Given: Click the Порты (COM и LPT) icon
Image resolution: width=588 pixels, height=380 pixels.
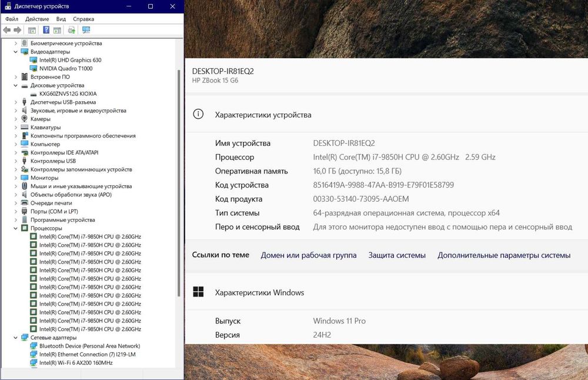Looking at the screenshot, I should (24, 211).
